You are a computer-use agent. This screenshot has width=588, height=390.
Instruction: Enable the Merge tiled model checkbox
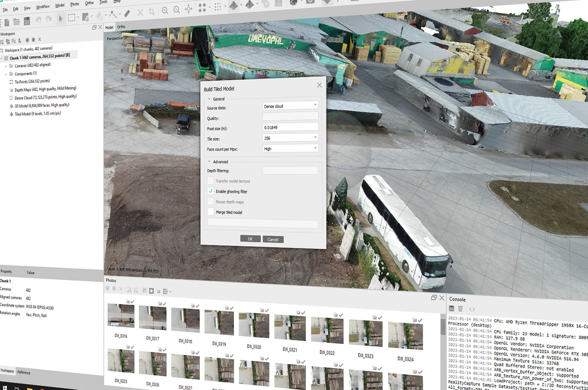coord(211,212)
